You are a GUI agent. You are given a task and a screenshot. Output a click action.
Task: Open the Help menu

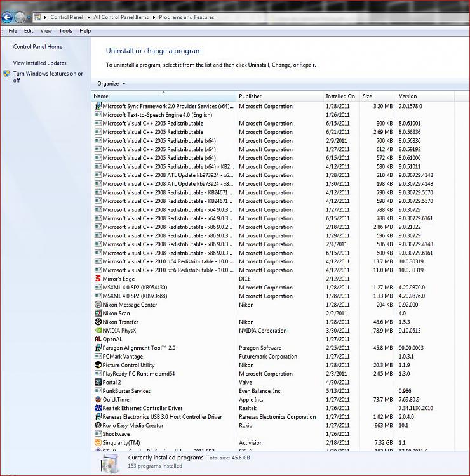(85, 30)
